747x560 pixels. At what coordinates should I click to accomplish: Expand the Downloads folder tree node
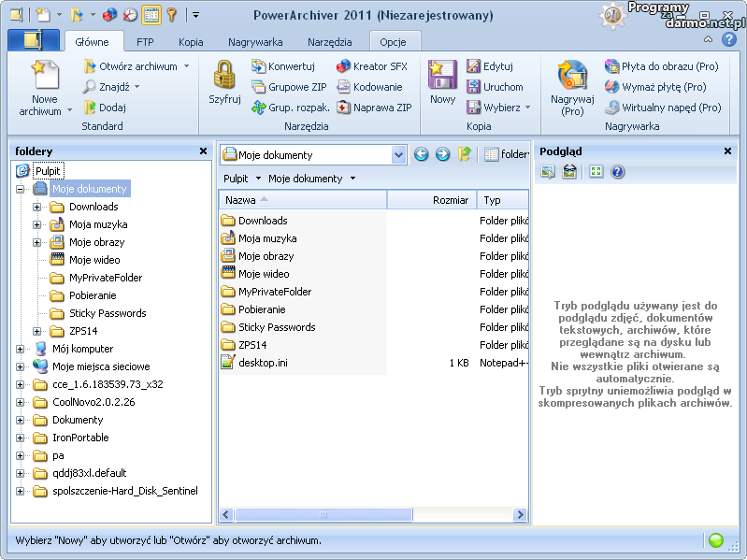tap(37, 207)
